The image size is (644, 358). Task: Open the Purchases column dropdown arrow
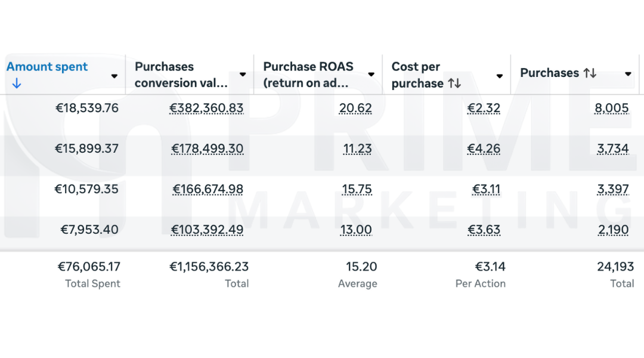(x=628, y=75)
